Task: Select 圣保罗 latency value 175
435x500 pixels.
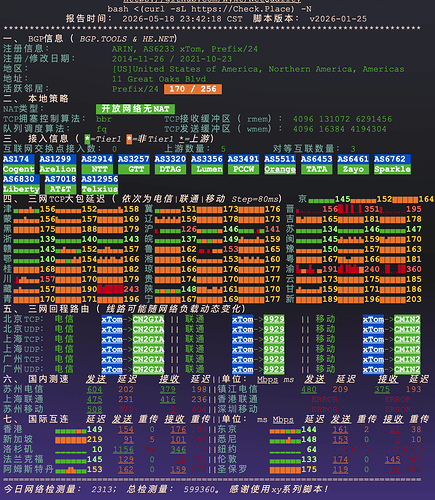Action: [x=309, y=469]
